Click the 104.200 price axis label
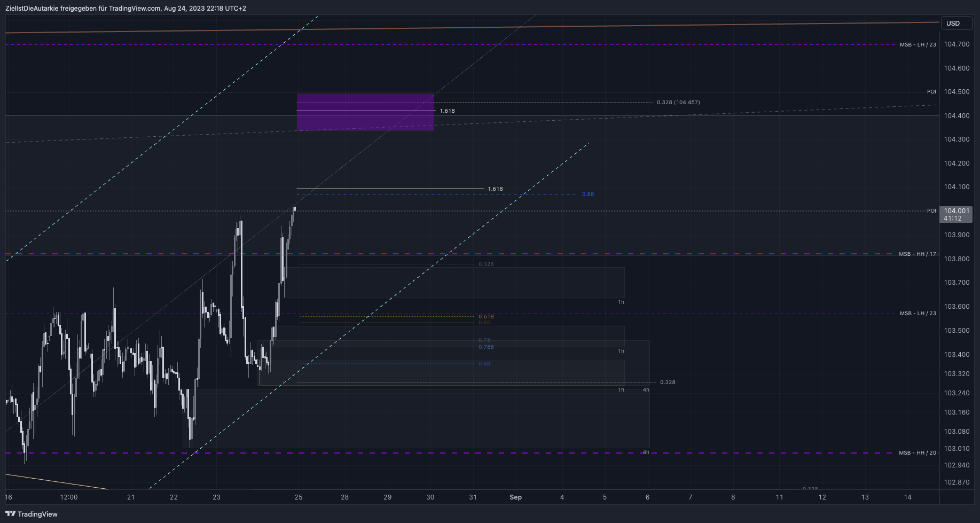This screenshot has width=980, height=523. tap(957, 163)
